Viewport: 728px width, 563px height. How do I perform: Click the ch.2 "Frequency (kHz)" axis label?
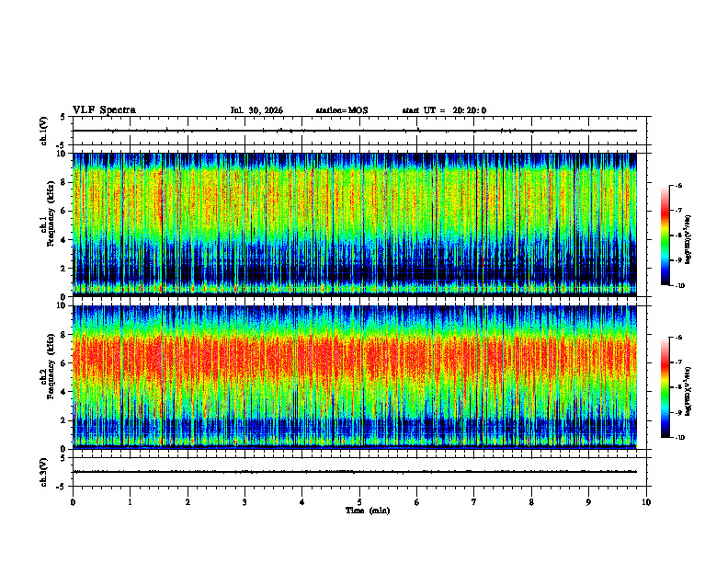pyautogui.click(x=51, y=366)
